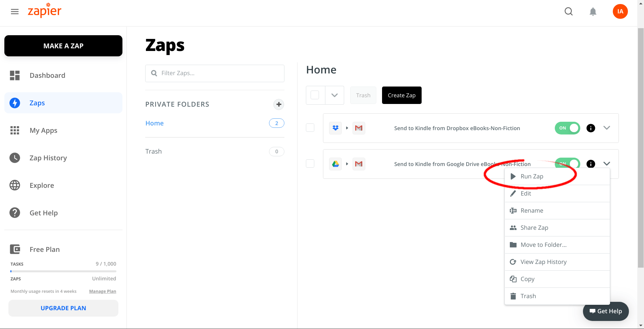644x329 pixels.
Task: Open the hamburger navigation menu
Action: click(15, 11)
